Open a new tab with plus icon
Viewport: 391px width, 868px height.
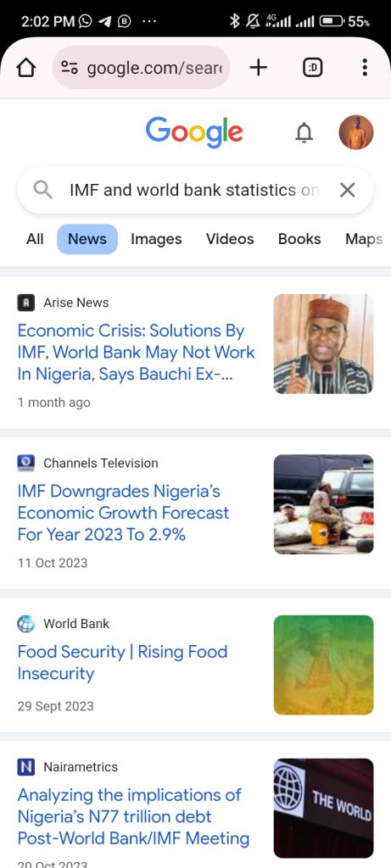click(258, 68)
